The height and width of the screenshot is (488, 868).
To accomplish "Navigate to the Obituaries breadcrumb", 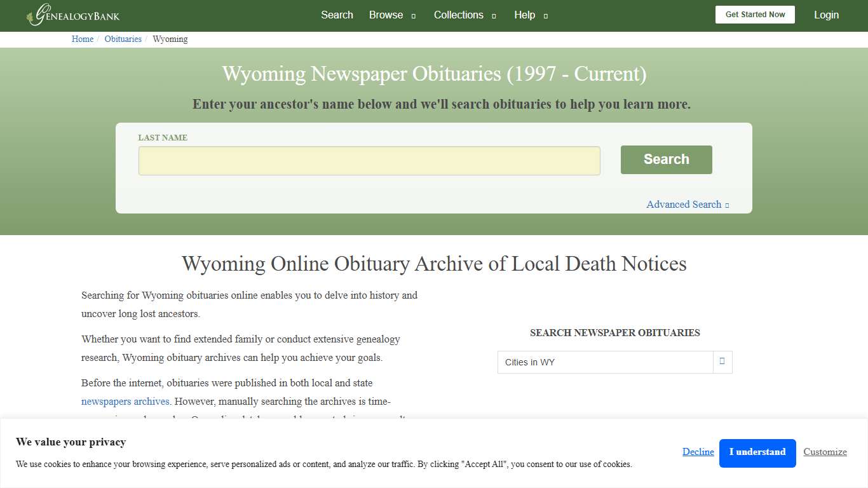I will (123, 39).
